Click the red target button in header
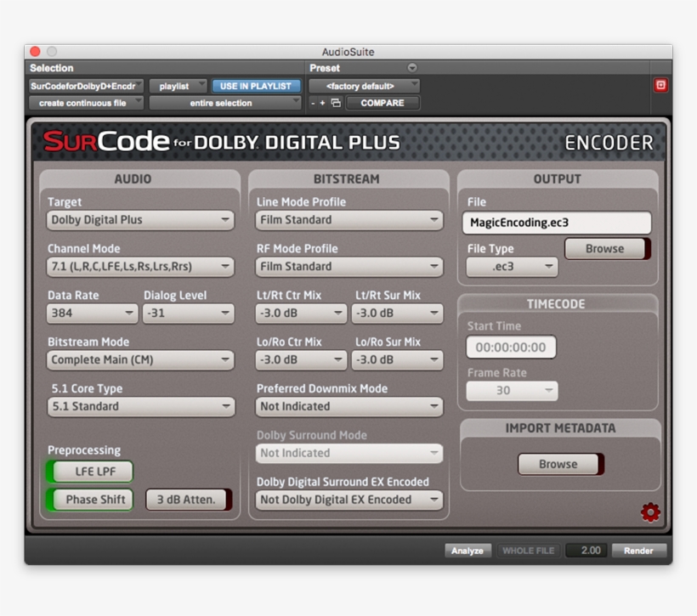 660,85
